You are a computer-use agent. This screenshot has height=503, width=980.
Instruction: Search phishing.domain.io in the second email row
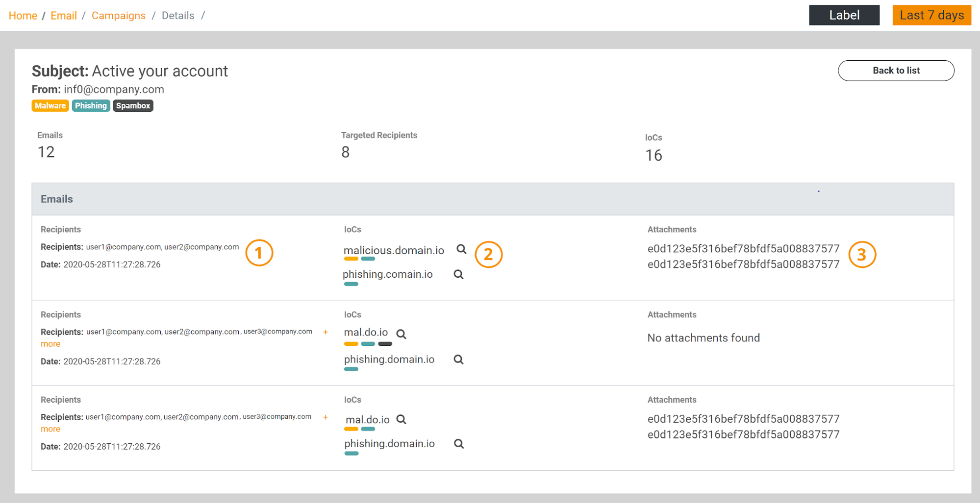coord(458,359)
